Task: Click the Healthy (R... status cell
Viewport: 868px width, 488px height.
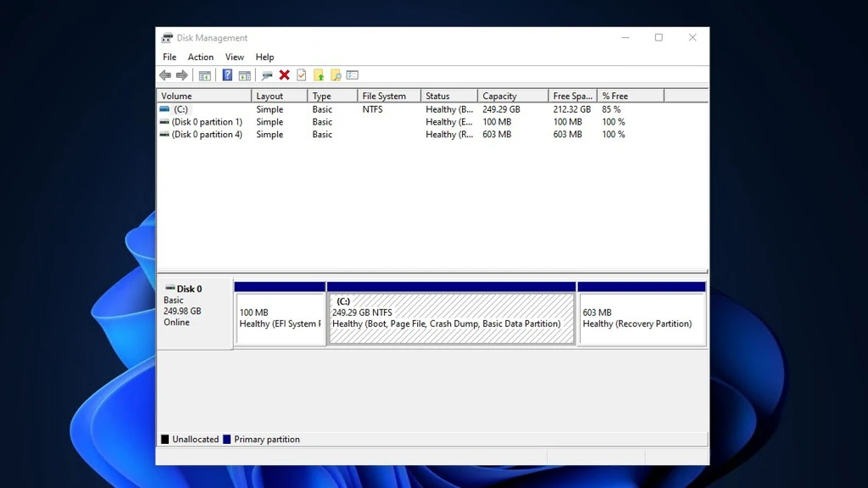Action: (x=449, y=135)
